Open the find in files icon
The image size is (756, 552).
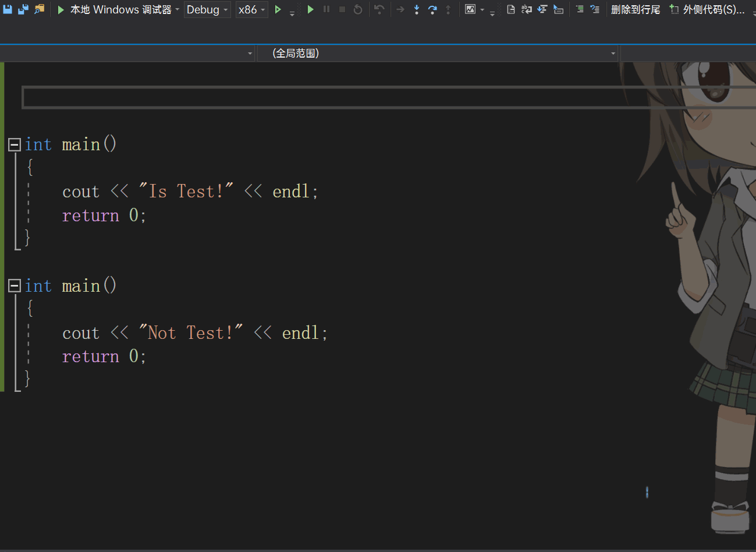pos(39,9)
